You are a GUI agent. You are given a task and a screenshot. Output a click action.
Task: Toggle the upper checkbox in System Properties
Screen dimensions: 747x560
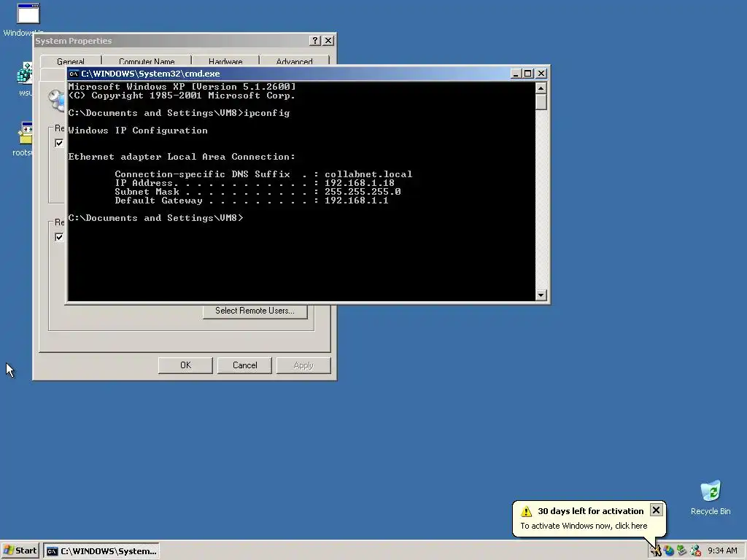(x=59, y=143)
